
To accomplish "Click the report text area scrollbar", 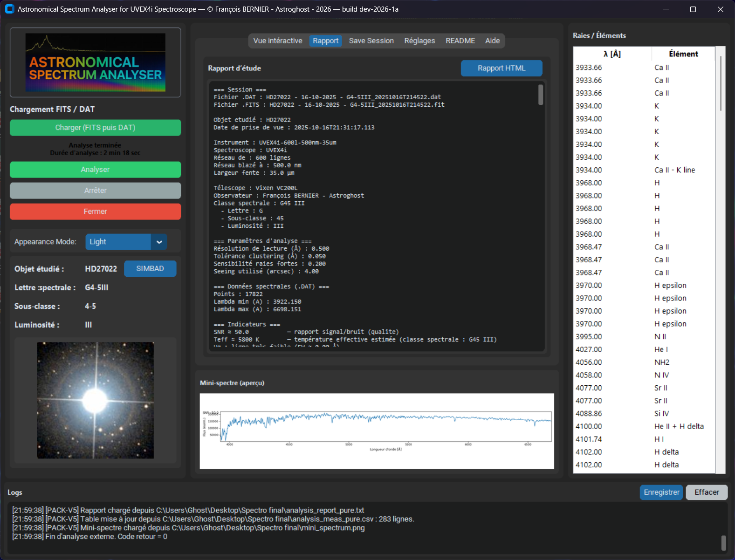I will pos(541,95).
